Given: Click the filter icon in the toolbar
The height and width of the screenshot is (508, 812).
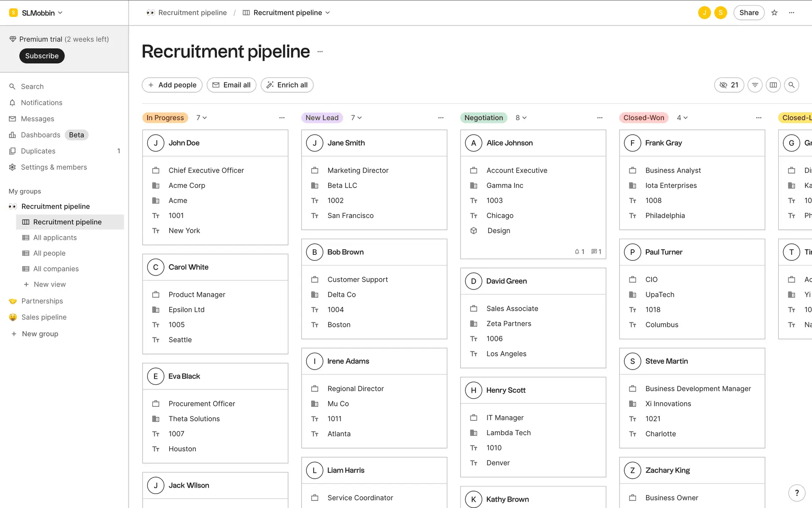Looking at the screenshot, I should 755,85.
